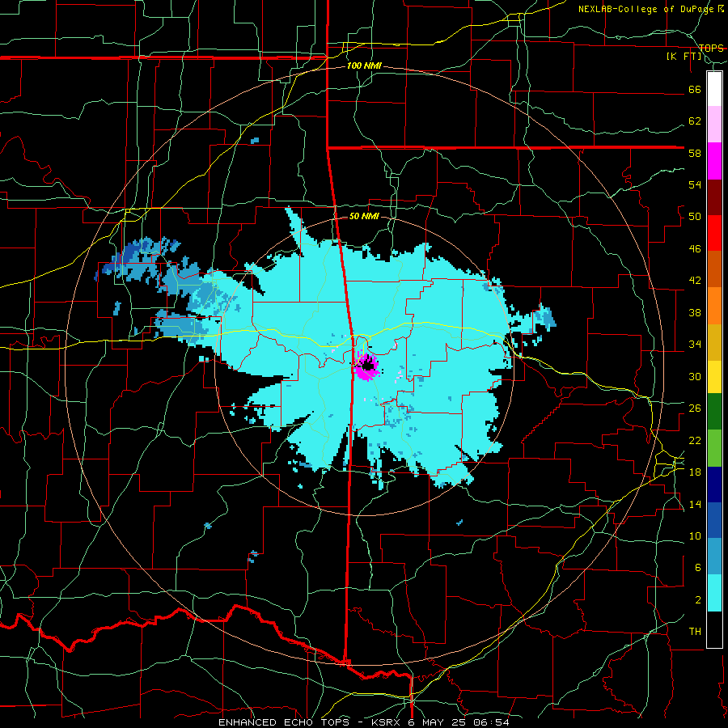The height and width of the screenshot is (728, 728).
Task: Click the dark green 30 kft legend swatch
Action: 714,412
